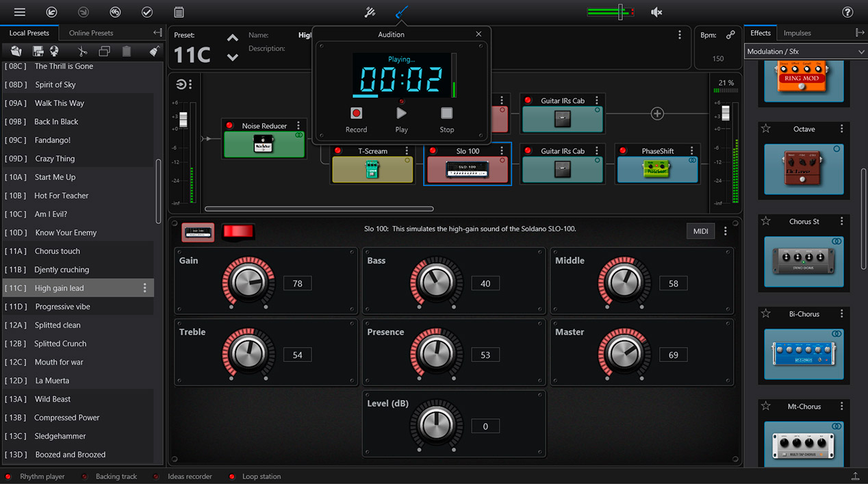868x484 pixels.
Task: Click the scissors cut preset icon
Action: 82,51
